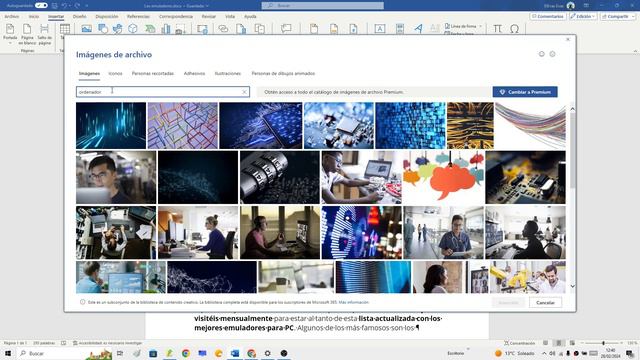Select the yellow robotic arm image
640x360 pixels.
coord(528,277)
